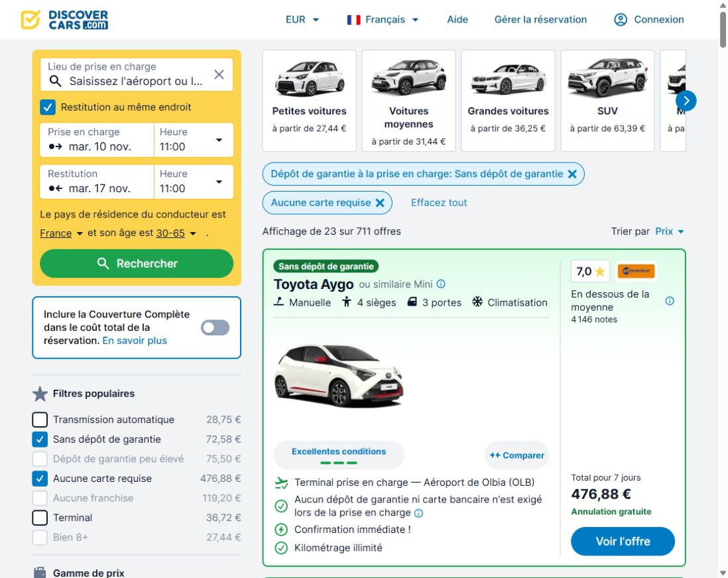This screenshot has height=578, width=728.
Task: Open info icon next to 'ou similaire Mini'
Action: [x=441, y=284]
